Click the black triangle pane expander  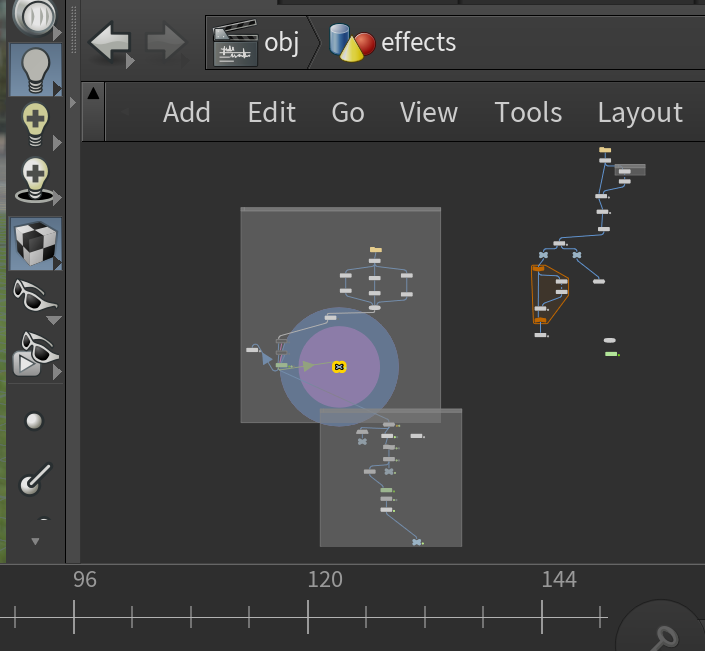click(93, 94)
